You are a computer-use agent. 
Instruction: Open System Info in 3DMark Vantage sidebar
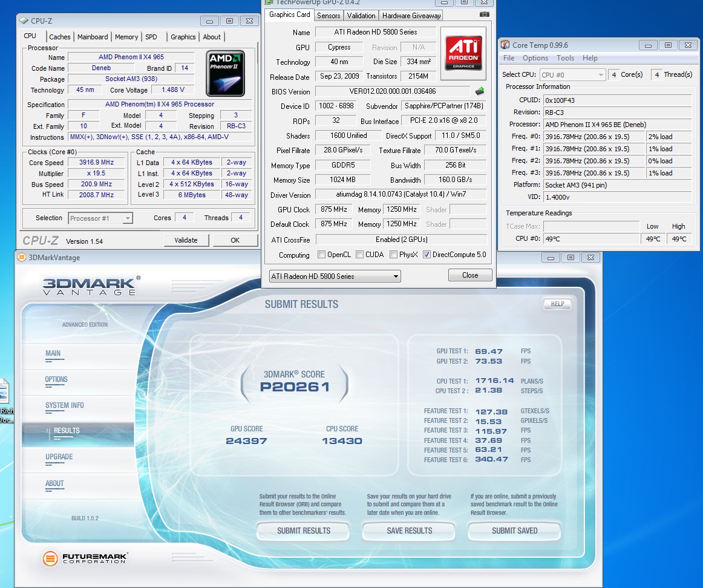[x=65, y=405]
